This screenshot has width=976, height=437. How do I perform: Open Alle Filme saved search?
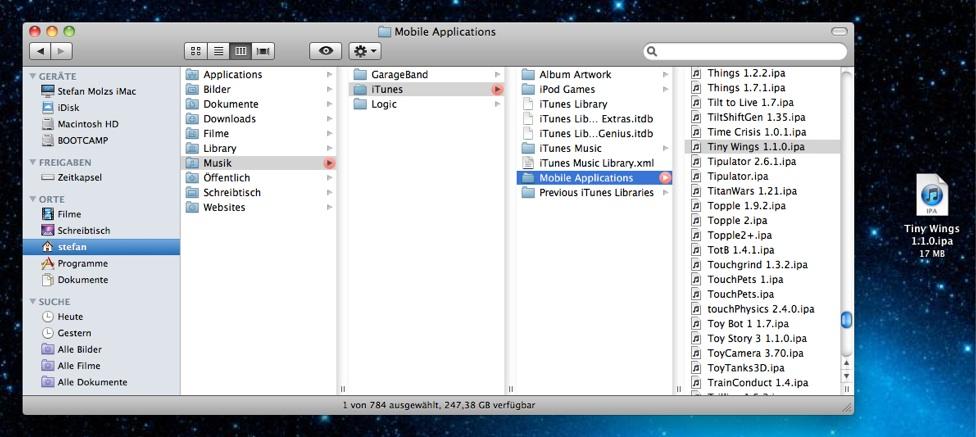(x=101, y=365)
